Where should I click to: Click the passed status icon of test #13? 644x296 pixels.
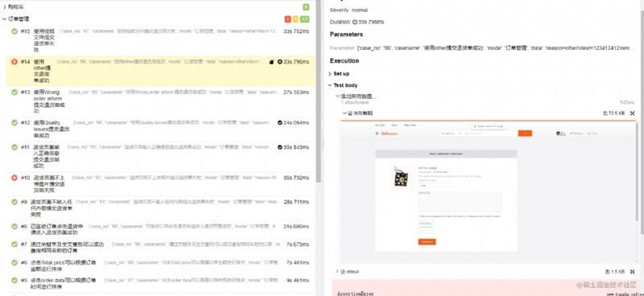(14, 92)
